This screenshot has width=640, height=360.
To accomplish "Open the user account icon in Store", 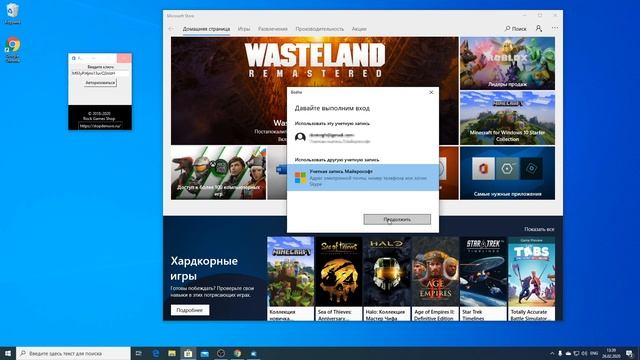I will pyautogui.click(x=539, y=29).
